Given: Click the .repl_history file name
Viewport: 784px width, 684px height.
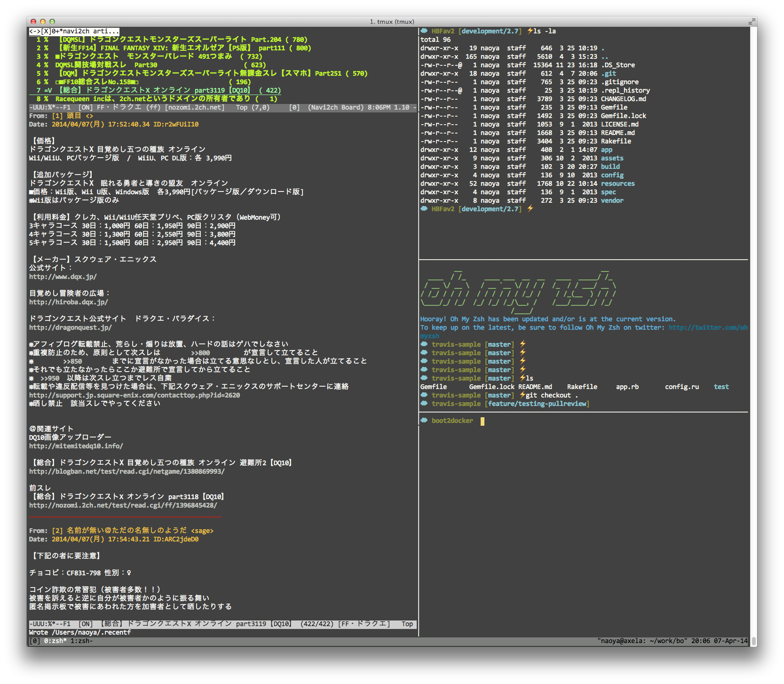Looking at the screenshot, I should [x=626, y=90].
